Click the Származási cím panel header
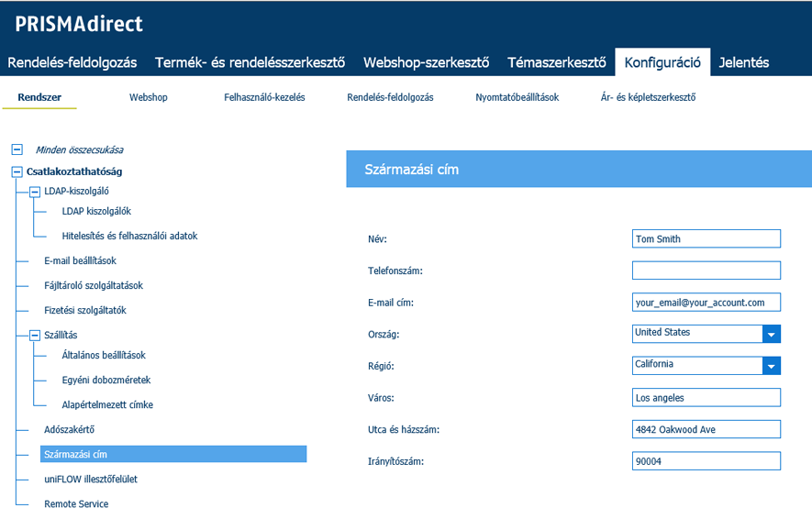Screen dimensions: 812x519 579,170
